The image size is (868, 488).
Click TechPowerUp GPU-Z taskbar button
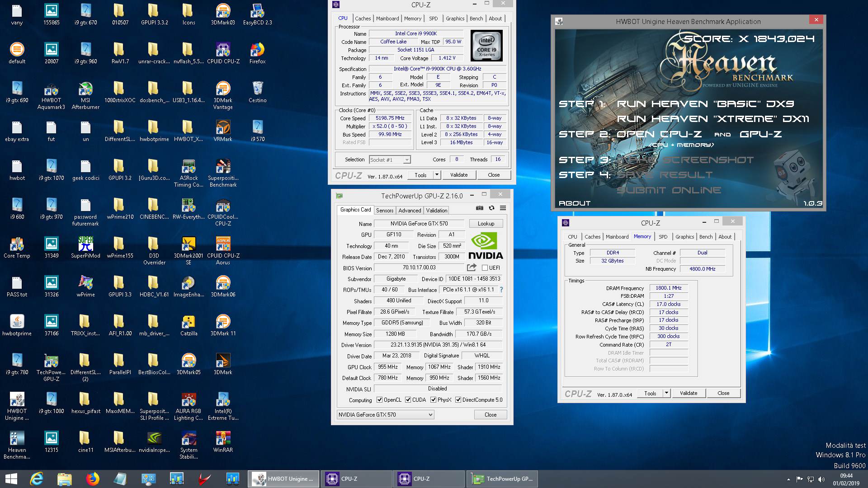click(502, 479)
